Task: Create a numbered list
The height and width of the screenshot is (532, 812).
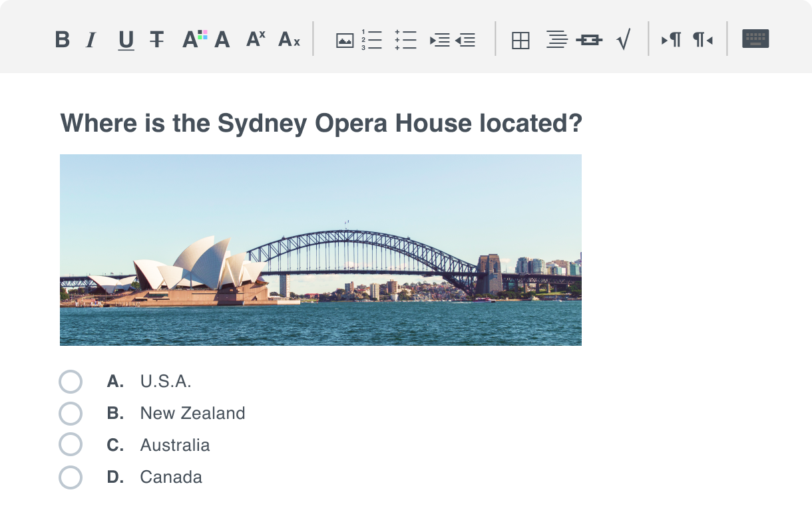Action: click(372, 40)
